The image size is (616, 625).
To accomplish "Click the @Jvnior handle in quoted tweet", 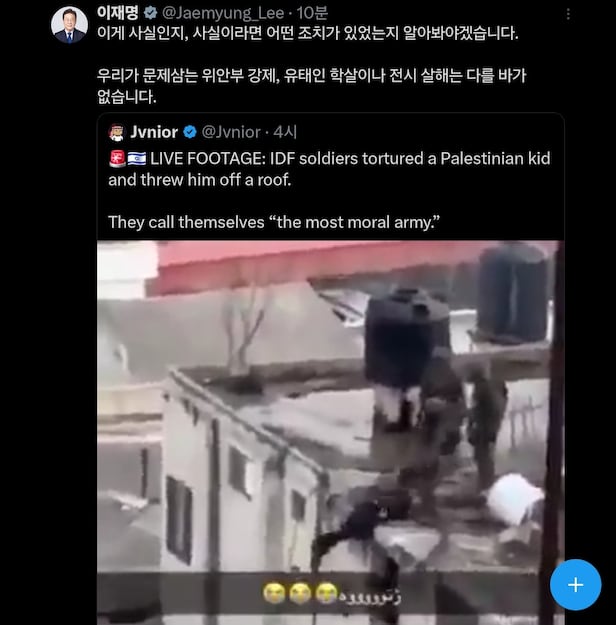I will (x=231, y=132).
